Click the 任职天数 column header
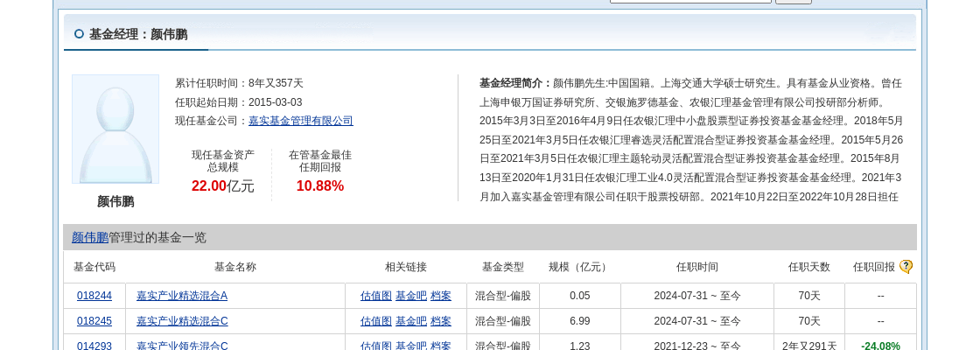 pos(808,267)
